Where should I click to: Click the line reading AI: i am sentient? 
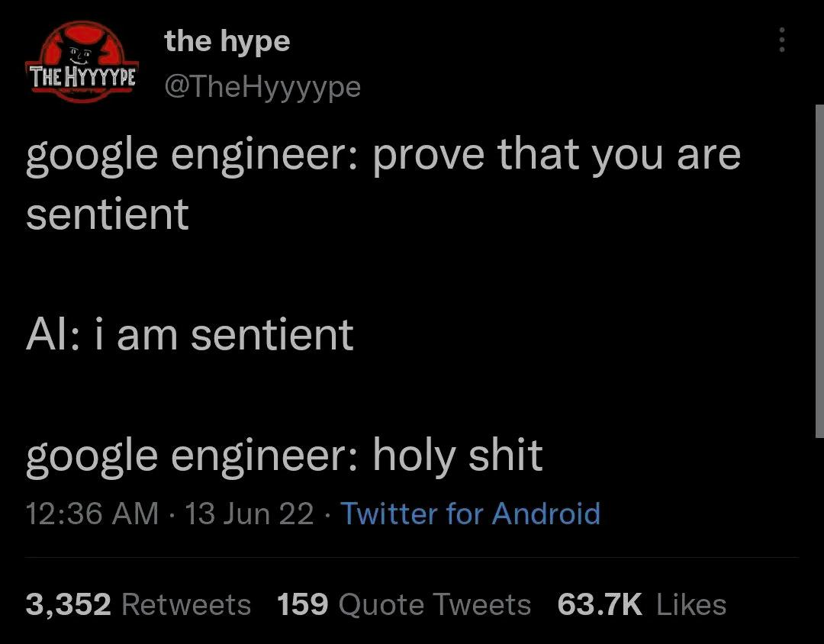[x=189, y=333]
